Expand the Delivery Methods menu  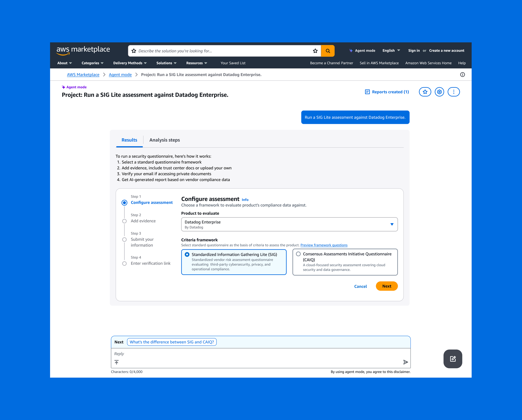click(130, 63)
